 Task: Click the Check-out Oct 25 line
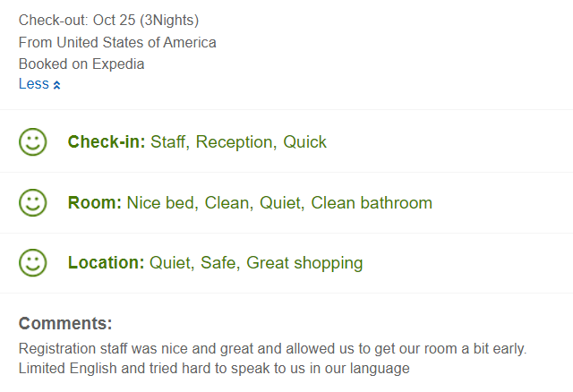(108, 20)
